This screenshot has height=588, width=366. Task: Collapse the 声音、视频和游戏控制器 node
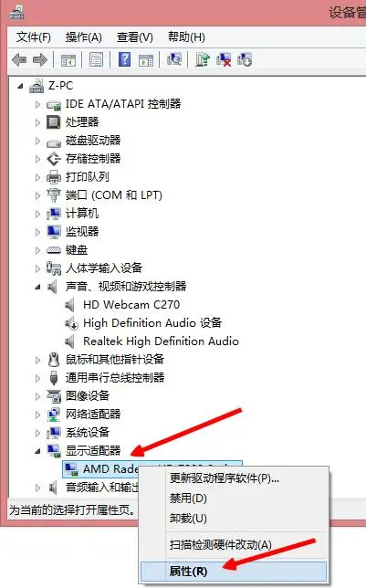(x=37, y=288)
